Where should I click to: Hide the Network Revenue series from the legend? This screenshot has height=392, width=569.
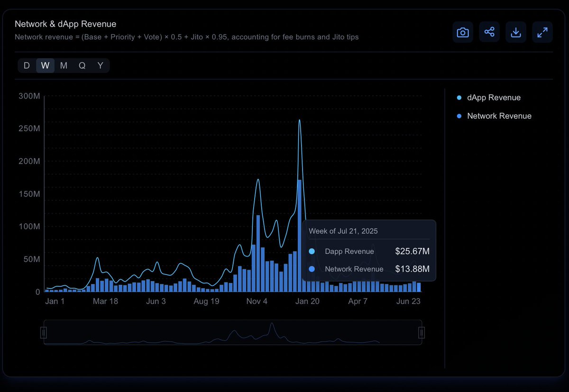[499, 116]
